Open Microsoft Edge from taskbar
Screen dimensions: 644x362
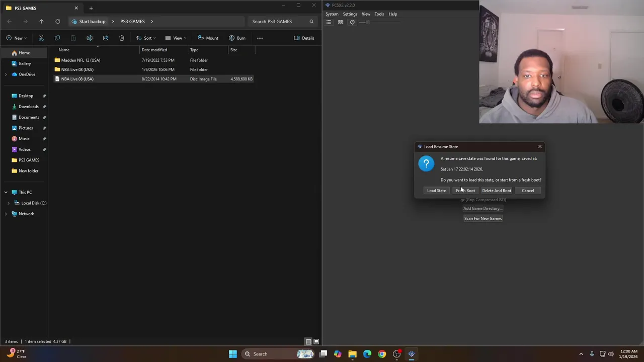[x=367, y=354]
